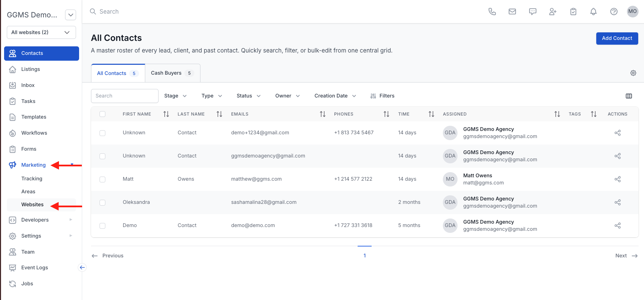Switch to the Cash Buyers tab
The height and width of the screenshot is (300, 644).
(x=172, y=73)
